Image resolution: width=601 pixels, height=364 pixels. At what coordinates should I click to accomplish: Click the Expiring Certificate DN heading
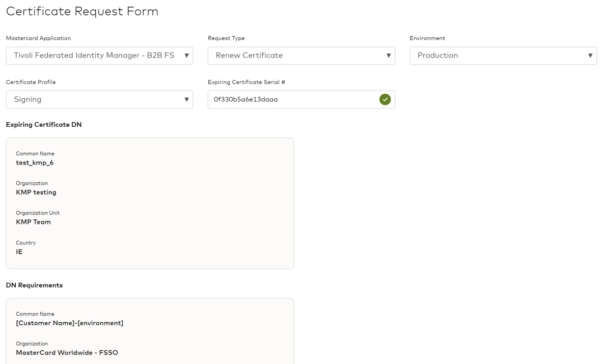[x=44, y=125]
